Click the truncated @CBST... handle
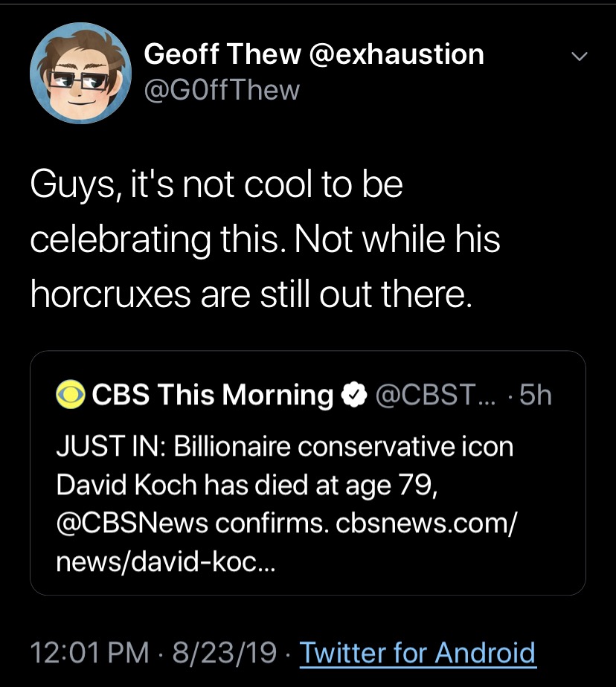The width and height of the screenshot is (616, 687). click(x=435, y=395)
